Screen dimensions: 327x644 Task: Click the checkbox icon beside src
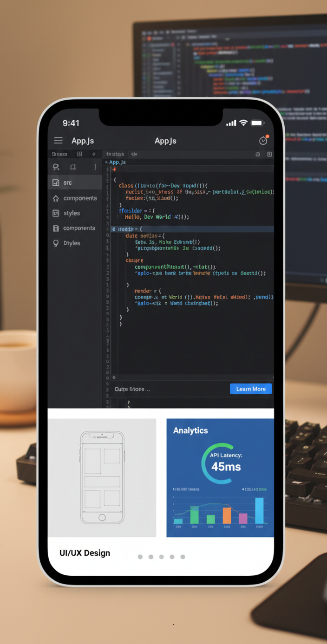click(x=56, y=182)
